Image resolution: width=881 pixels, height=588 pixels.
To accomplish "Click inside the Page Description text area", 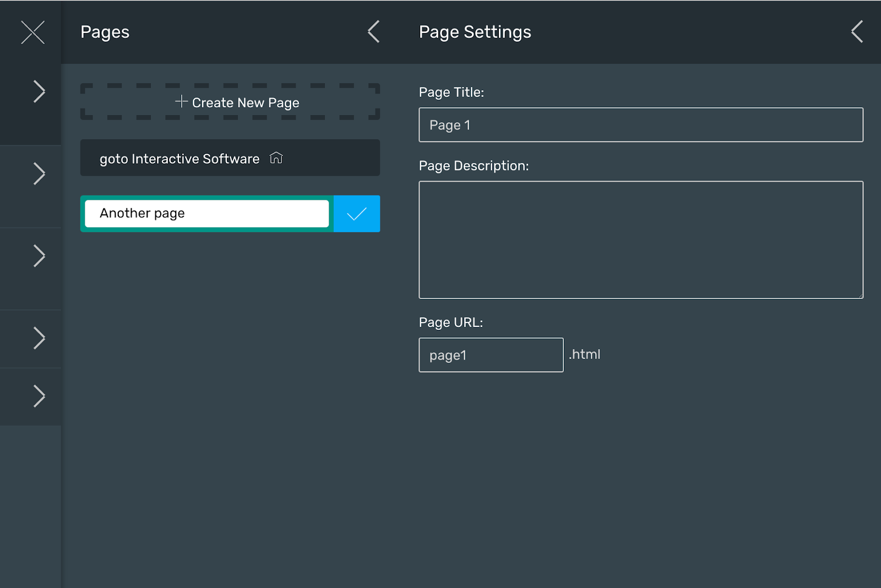I will 640,239.
